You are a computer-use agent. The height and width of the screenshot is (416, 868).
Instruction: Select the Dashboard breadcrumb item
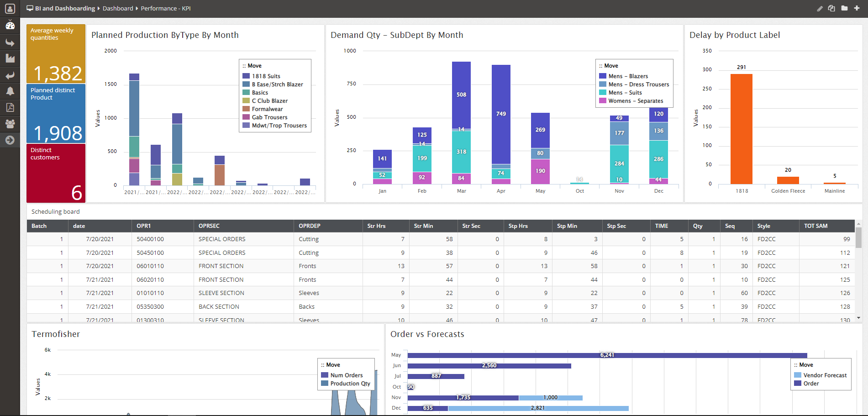[x=118, y=9]
